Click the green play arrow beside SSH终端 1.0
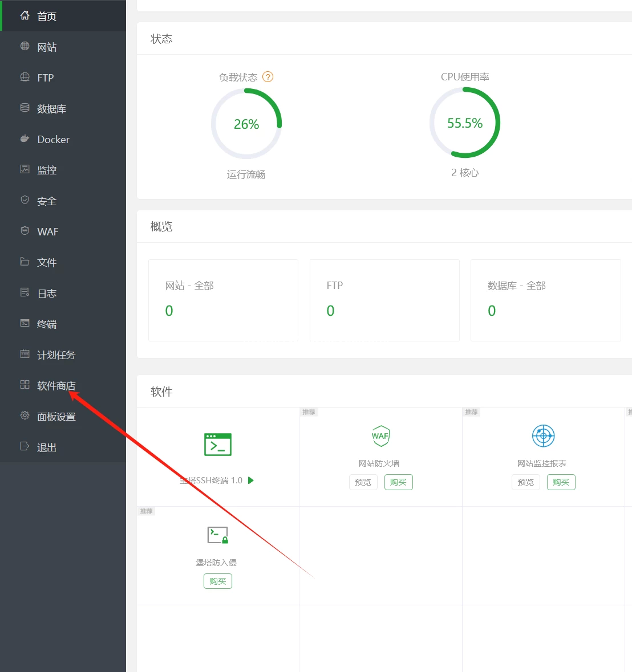The image size is (632, 672). [x=251, y=480]
